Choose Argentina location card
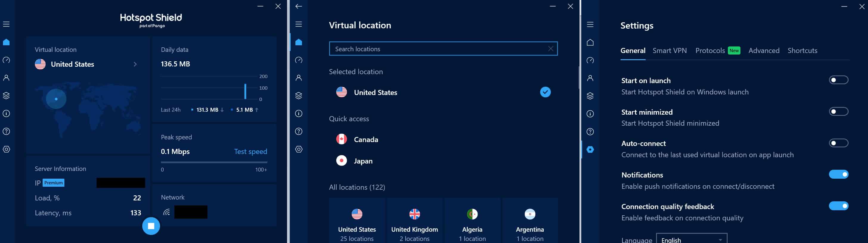The height and width of the screenshot is (243, 868). 530,221
